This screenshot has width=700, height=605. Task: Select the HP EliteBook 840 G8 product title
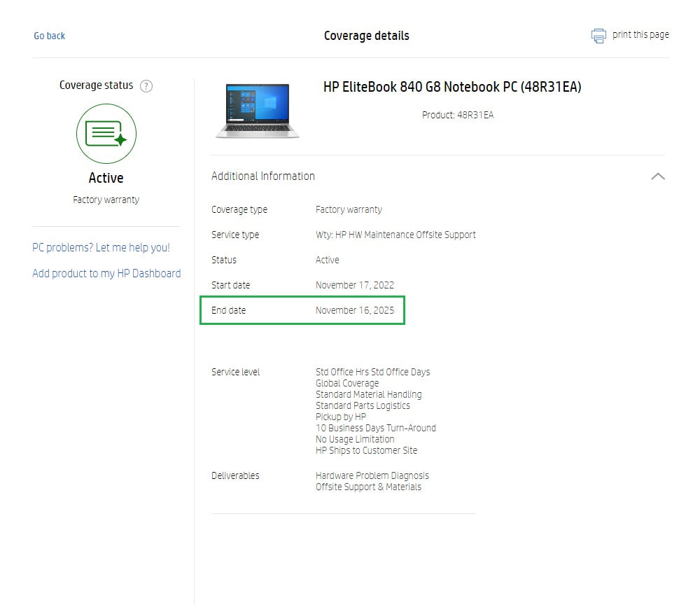pos(452,87)
